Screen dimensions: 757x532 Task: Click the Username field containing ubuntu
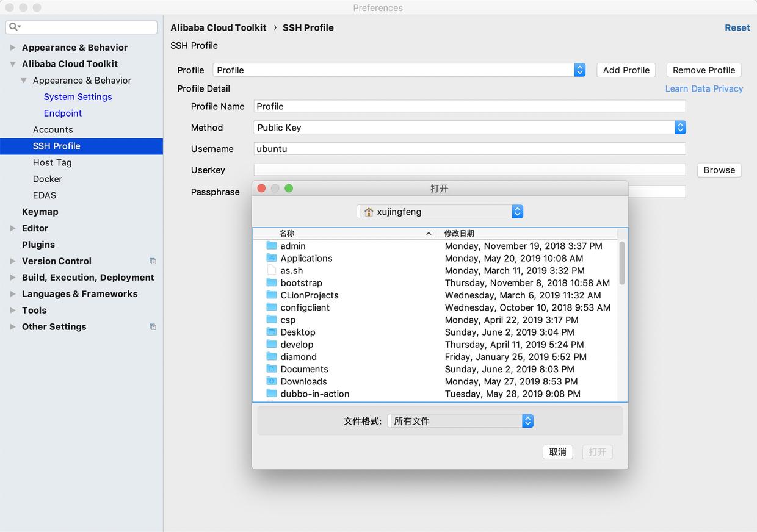tap(469, 149)
